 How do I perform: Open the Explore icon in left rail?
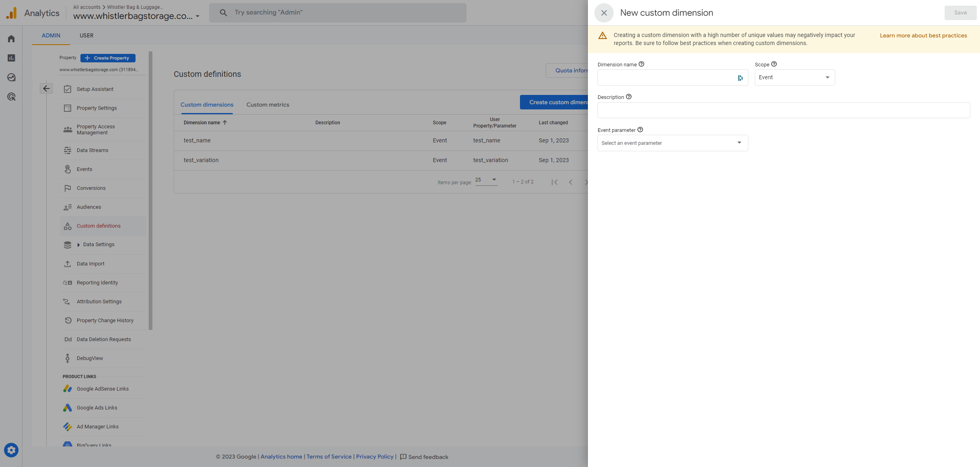tap(11, 77)
